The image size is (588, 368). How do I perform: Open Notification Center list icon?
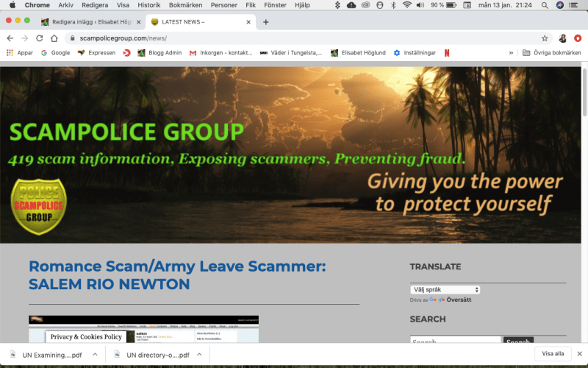(x=573, y=5)
